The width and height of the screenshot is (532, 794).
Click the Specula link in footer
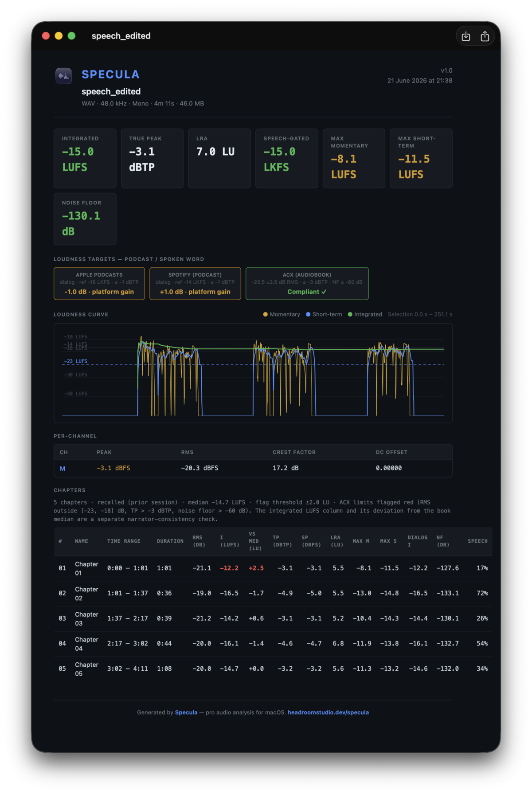[x=186, y=712]
